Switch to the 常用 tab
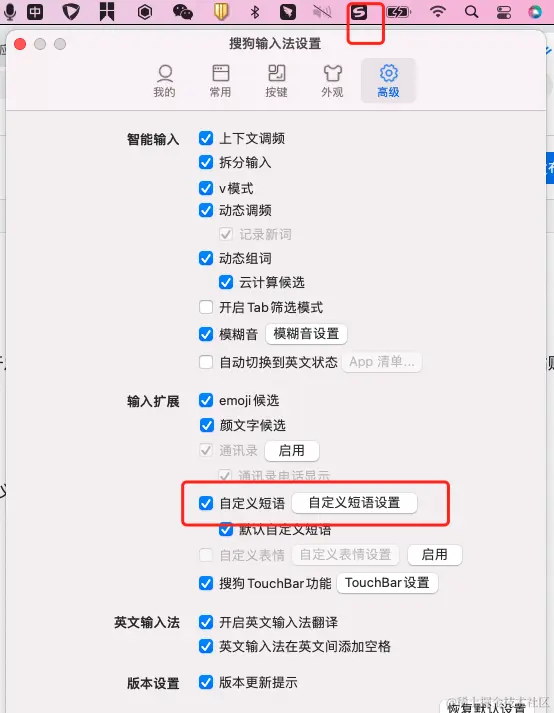Image resolution: width=554 pixels, height=713 pixels. tap(221, 81)
